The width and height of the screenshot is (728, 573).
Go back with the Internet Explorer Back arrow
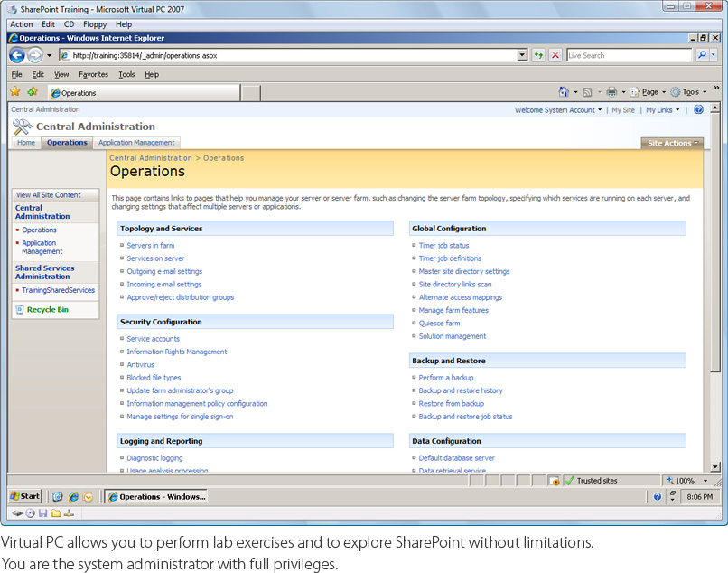click(x=17, y=55)
